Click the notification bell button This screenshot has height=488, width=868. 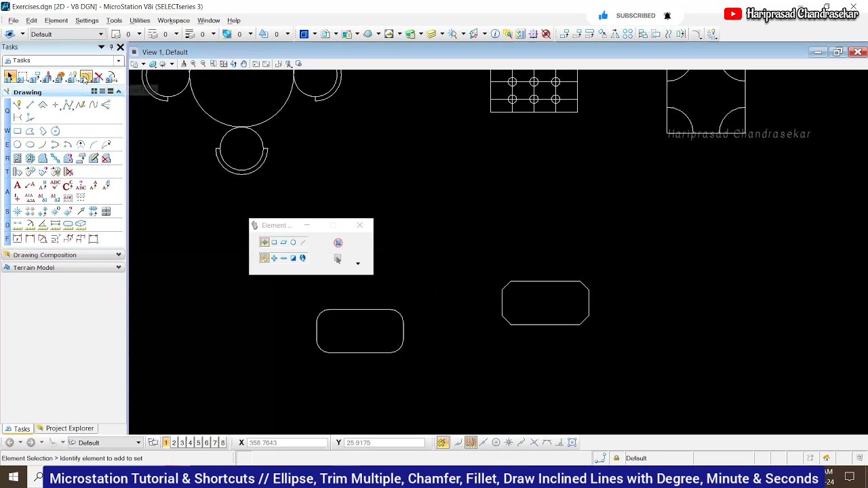point(667,16)
